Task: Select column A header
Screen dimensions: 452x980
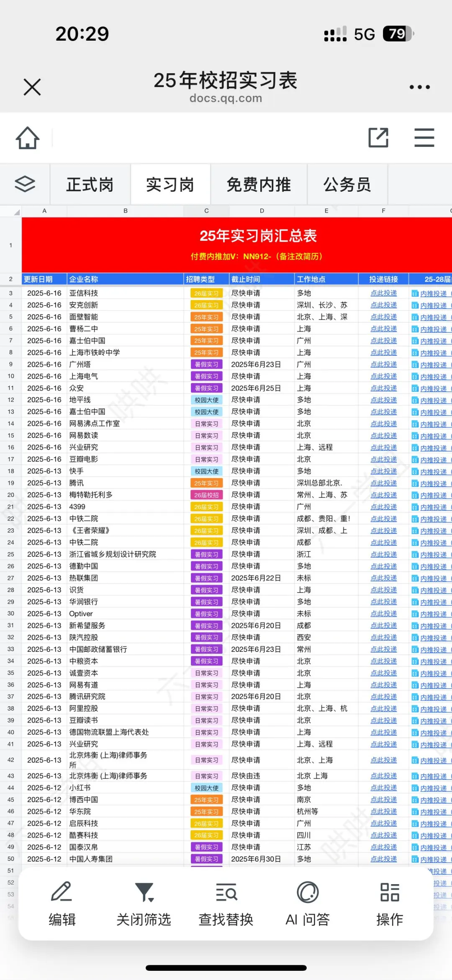Action: point(44,211)
